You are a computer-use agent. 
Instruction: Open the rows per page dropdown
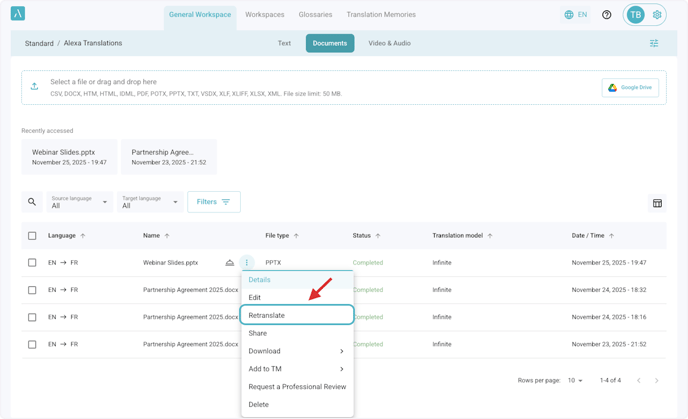click(x=575, y=381)
